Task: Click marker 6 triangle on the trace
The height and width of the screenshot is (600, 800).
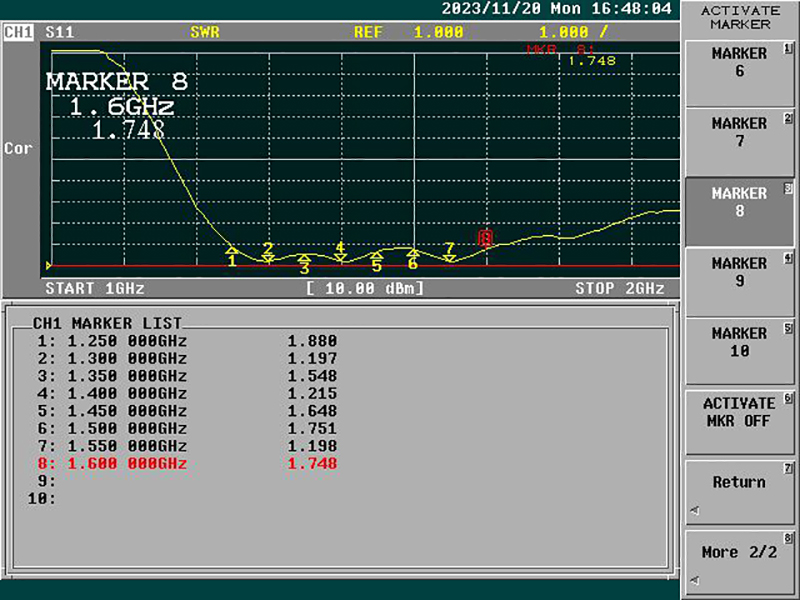Action: (413, 253)
